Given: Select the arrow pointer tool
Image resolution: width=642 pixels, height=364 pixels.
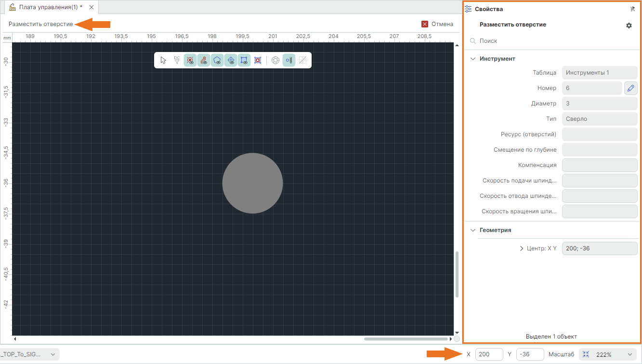Looking at the screenshot, I should tap(163, 60).
